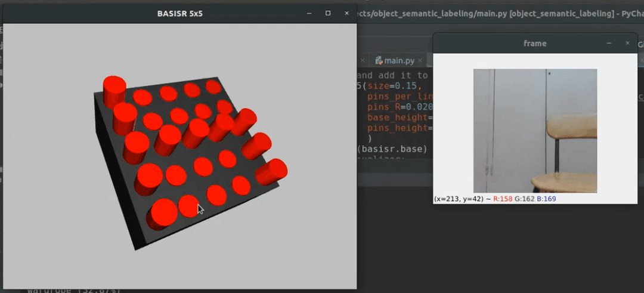Minimize the frame window

click(608, 43)
